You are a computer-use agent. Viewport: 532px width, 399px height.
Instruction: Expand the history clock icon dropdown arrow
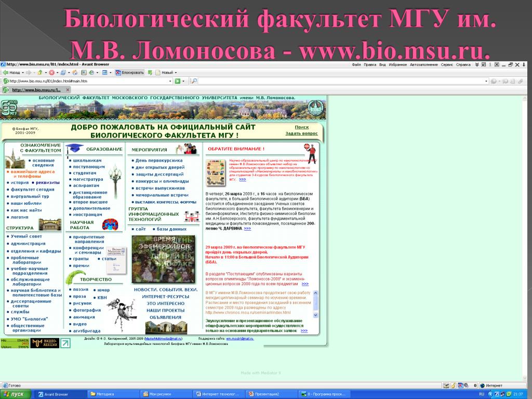pos(97,73)
